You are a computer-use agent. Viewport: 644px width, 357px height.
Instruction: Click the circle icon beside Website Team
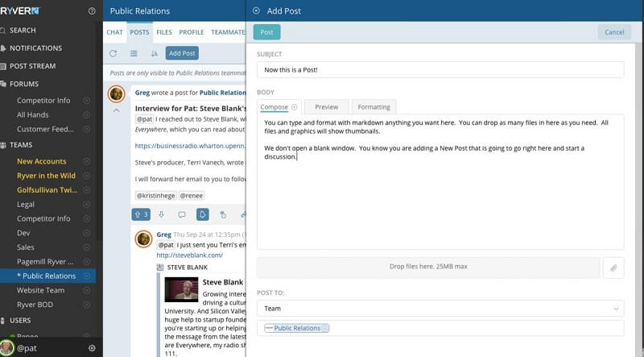pos(86,290)
